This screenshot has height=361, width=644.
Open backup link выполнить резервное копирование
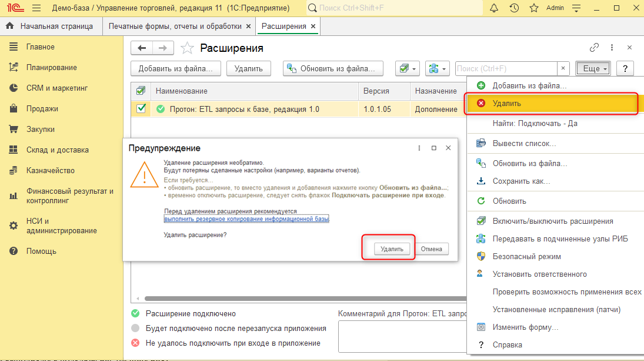pyautogui.click(x=246, y=218)
